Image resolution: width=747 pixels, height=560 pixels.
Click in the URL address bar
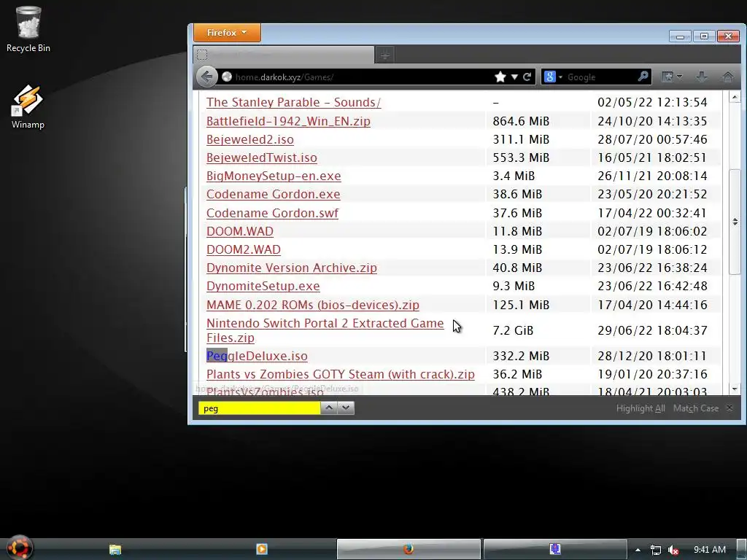pyautogui.click(x=362, y=77)
